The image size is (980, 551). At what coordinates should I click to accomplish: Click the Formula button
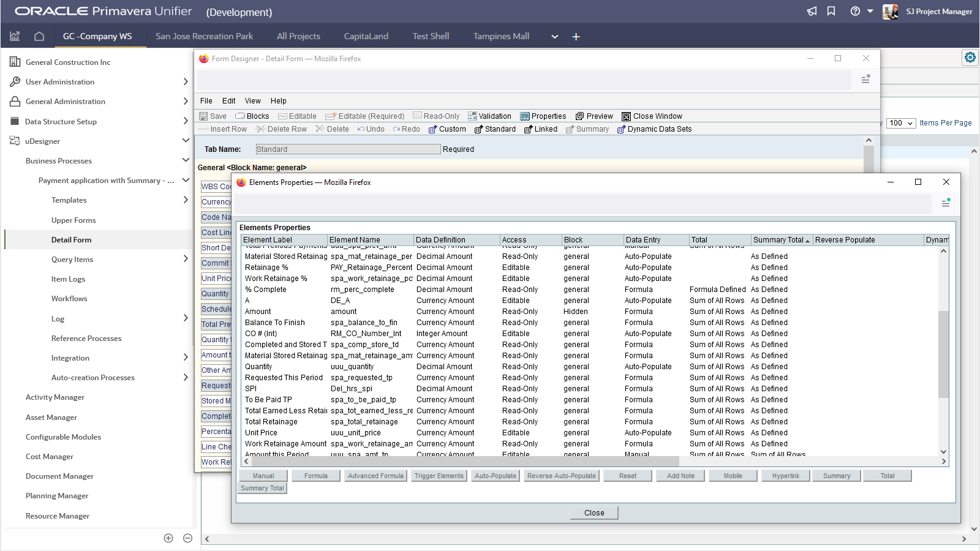click(x=316, y=476)
